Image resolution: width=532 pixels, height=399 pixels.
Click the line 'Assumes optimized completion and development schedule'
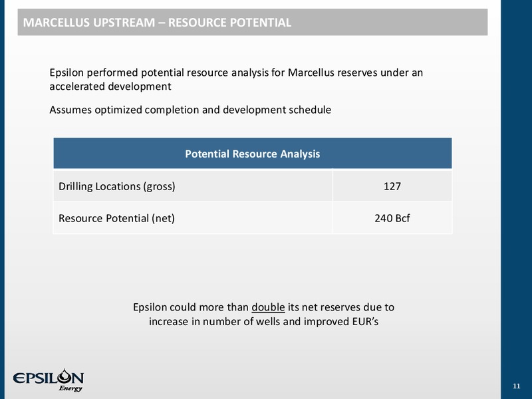coord(190,110)
